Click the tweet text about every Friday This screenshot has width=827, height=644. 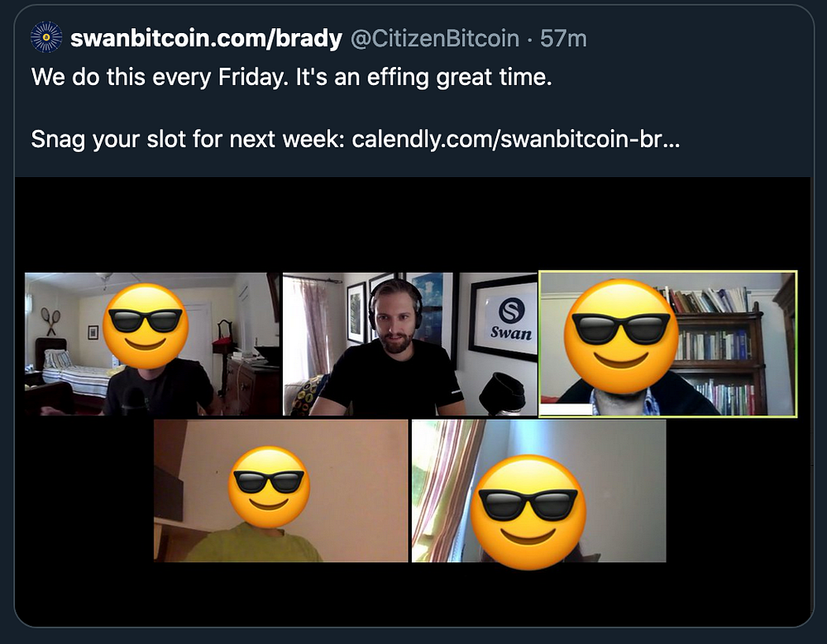292,77
